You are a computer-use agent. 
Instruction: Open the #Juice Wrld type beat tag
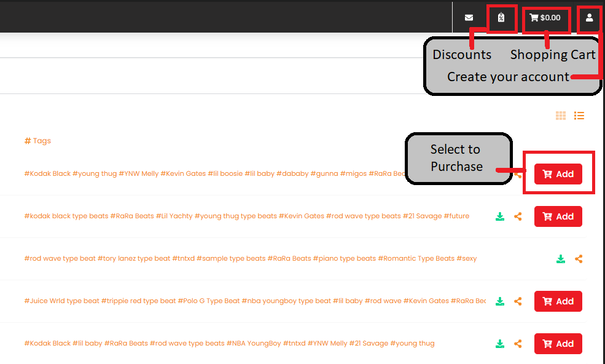click(62, 301)
